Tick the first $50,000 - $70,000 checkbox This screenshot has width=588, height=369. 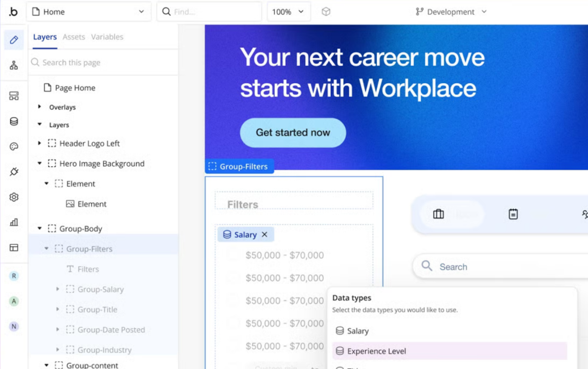tap(233, 255)
